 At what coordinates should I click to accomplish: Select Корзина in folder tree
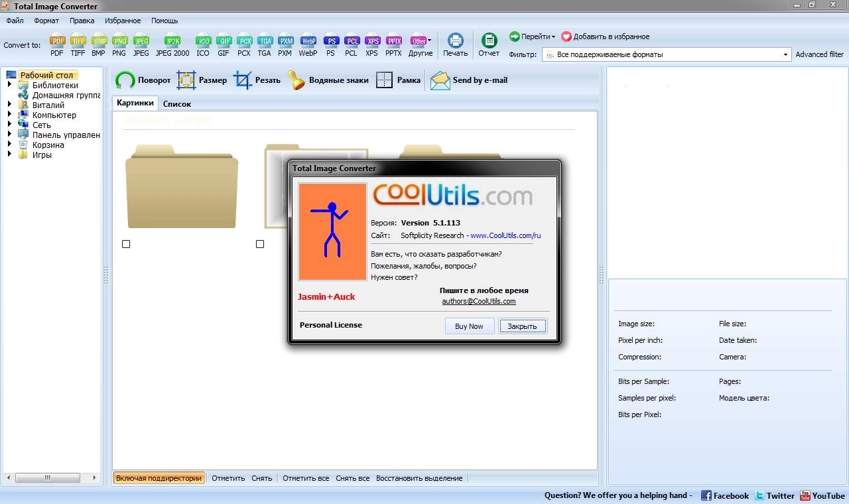pos(48,145)
